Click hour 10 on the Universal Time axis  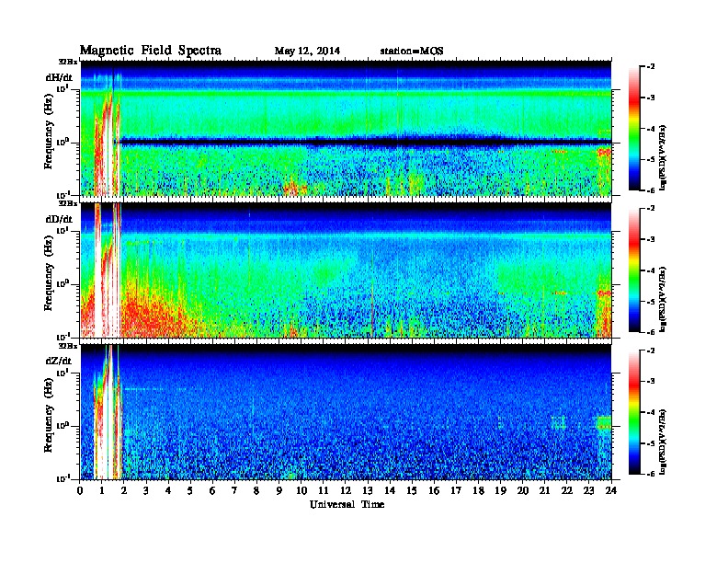301,490
